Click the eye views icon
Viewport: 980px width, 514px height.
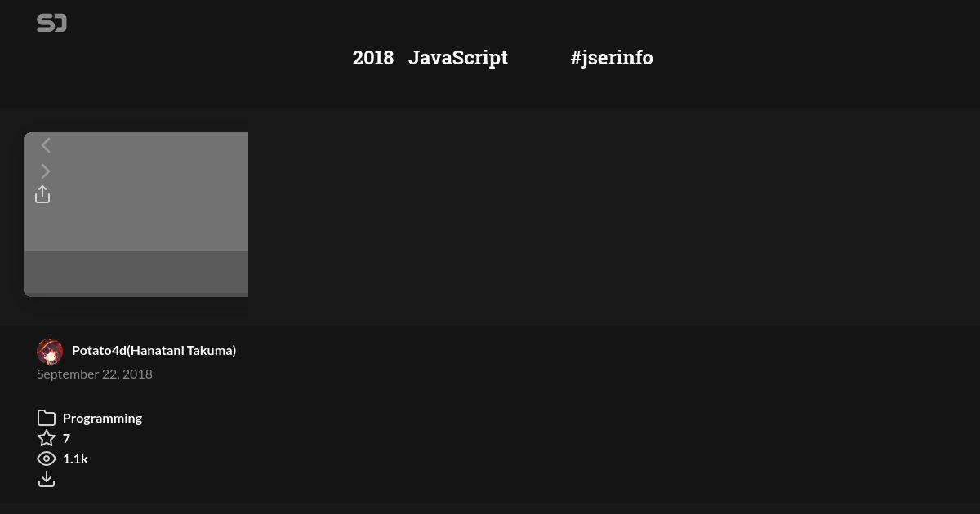pos(47,459)
